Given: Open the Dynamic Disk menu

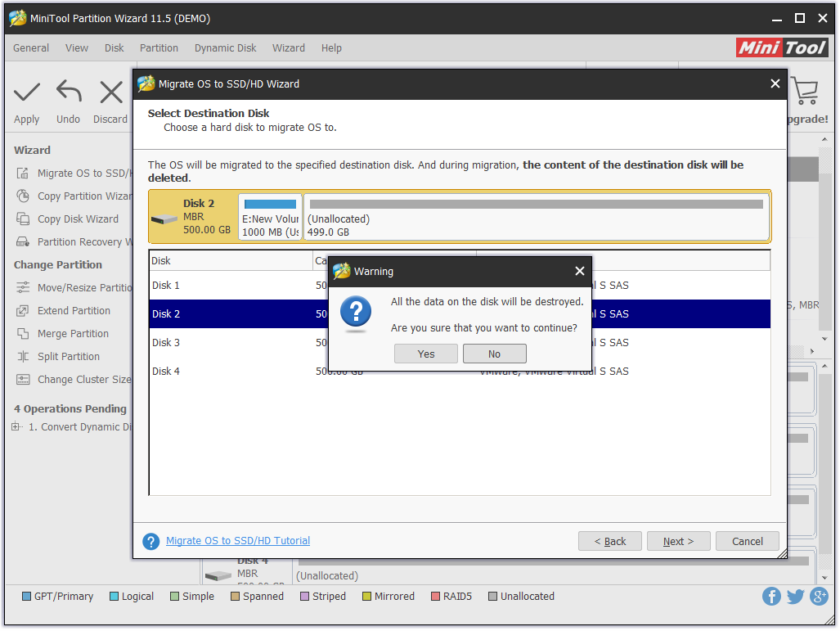Looking at the screenshot, I should coord(226,47).
